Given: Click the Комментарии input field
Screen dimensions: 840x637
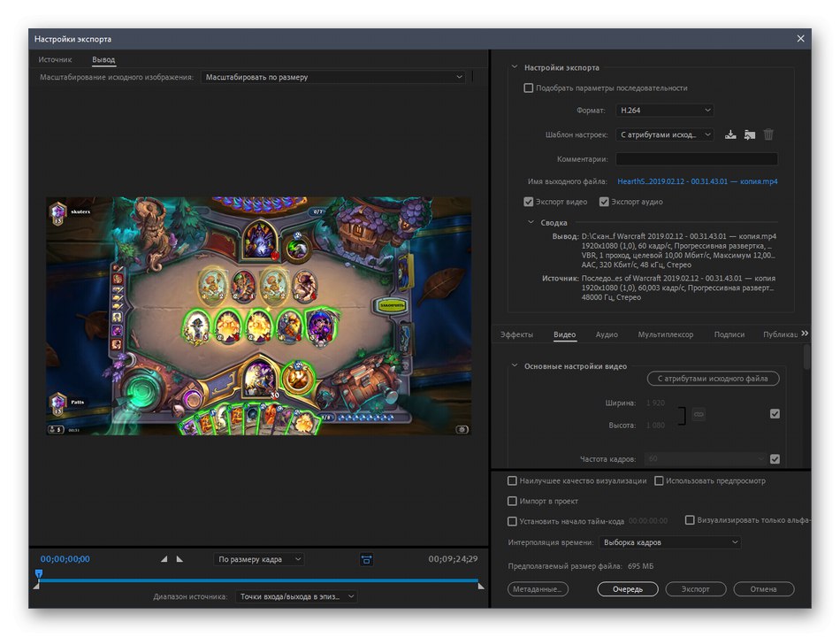Looking at the screenshot, I should pyautogui.click(x=697, y=159).
